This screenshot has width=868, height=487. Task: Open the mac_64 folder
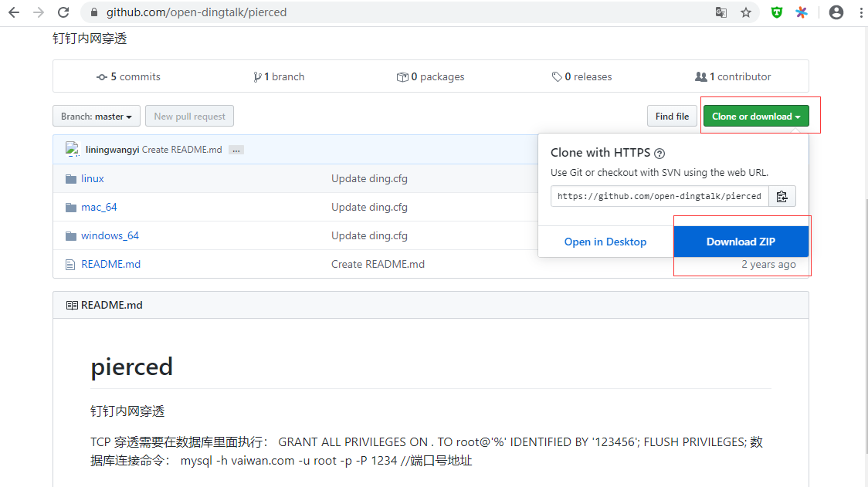point(99,208)
